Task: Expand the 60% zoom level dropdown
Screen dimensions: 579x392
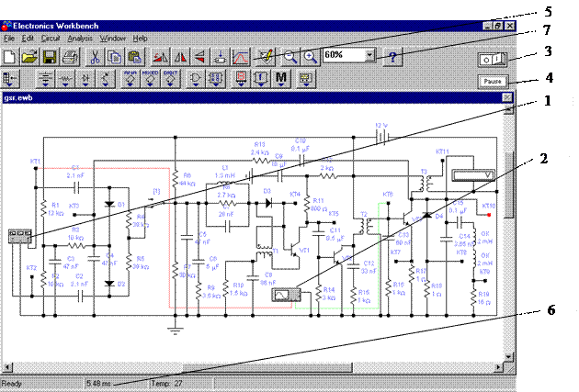Action: point(369,57)
